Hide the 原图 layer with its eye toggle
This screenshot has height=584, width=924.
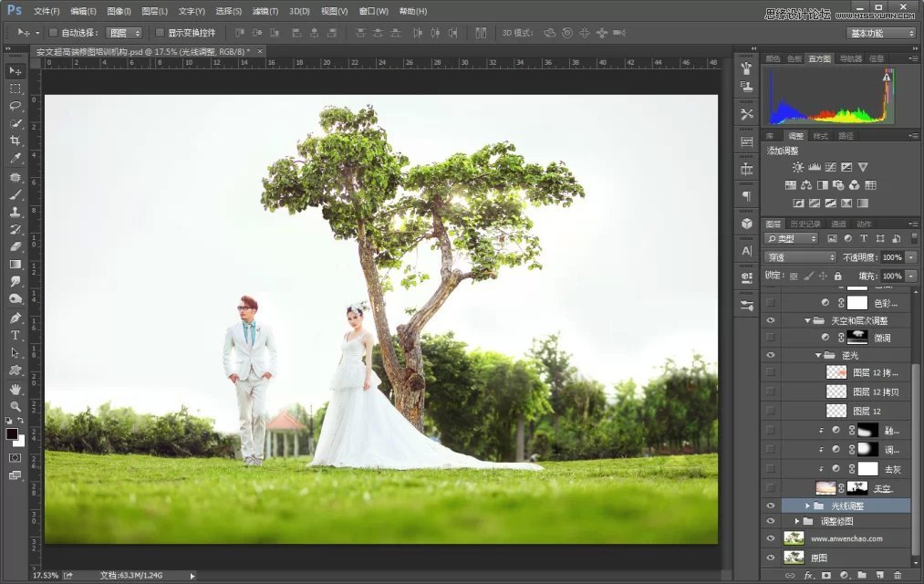tap(771, 556)
